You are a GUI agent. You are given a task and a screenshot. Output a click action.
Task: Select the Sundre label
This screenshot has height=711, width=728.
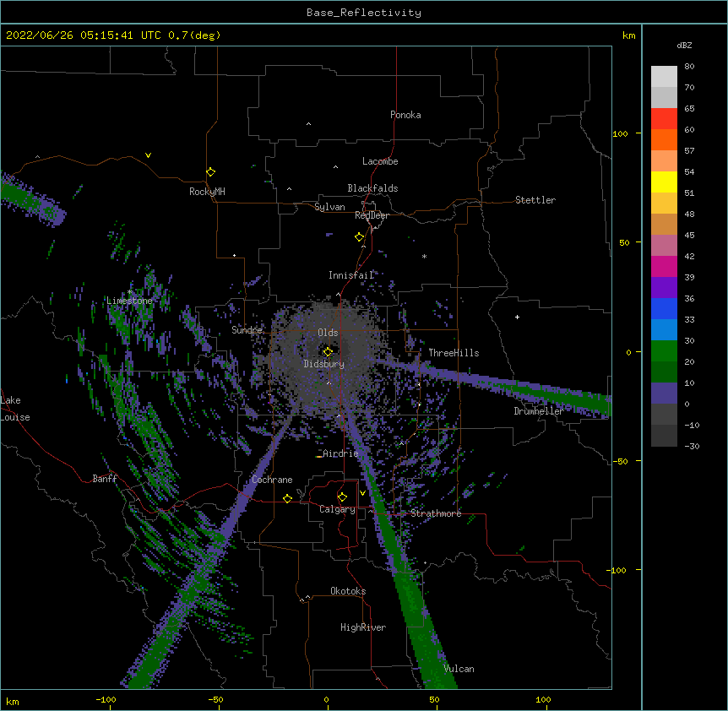pos(247,330)
